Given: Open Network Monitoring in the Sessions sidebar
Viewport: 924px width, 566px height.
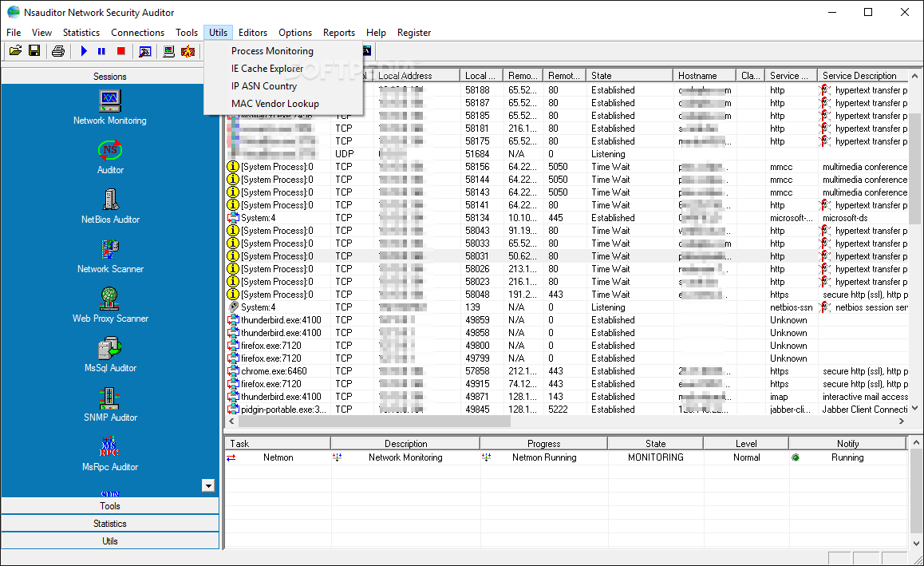Looking at the screenshot, I should 110,107.
